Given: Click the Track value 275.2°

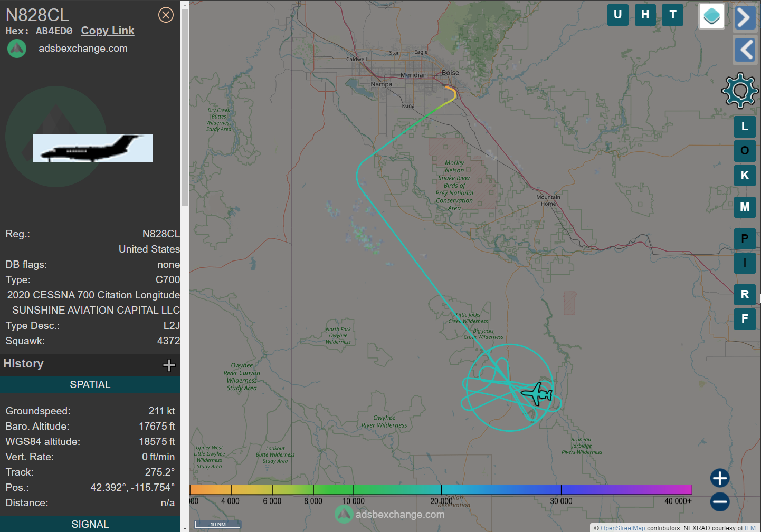Looking at the screenshot, I should (160, 472).
